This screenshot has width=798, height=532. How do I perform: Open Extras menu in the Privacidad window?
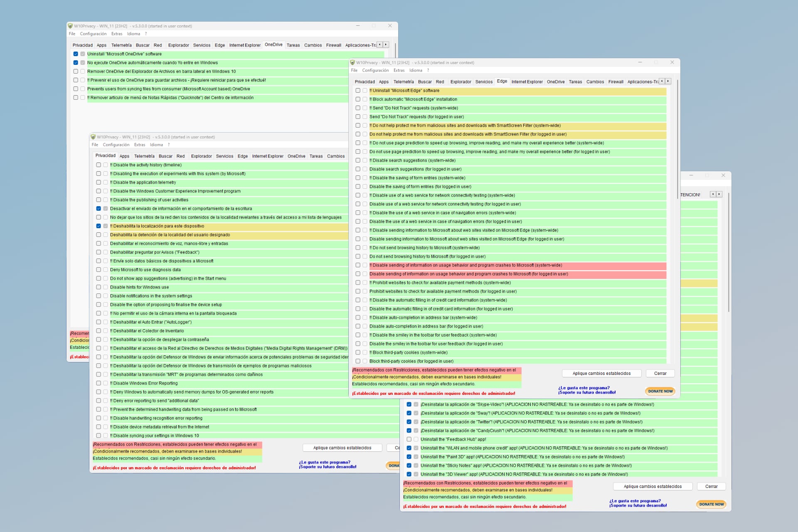coord(140,145)
